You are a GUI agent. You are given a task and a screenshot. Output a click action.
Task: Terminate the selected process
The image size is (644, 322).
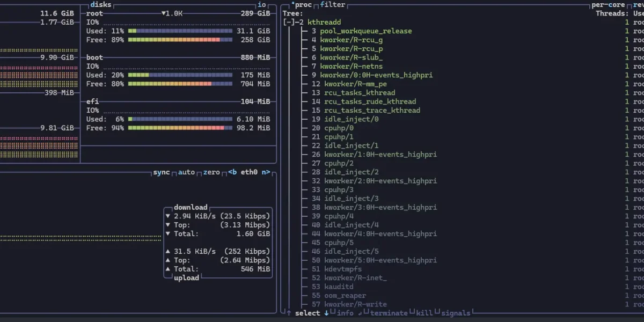click(389, 313)
